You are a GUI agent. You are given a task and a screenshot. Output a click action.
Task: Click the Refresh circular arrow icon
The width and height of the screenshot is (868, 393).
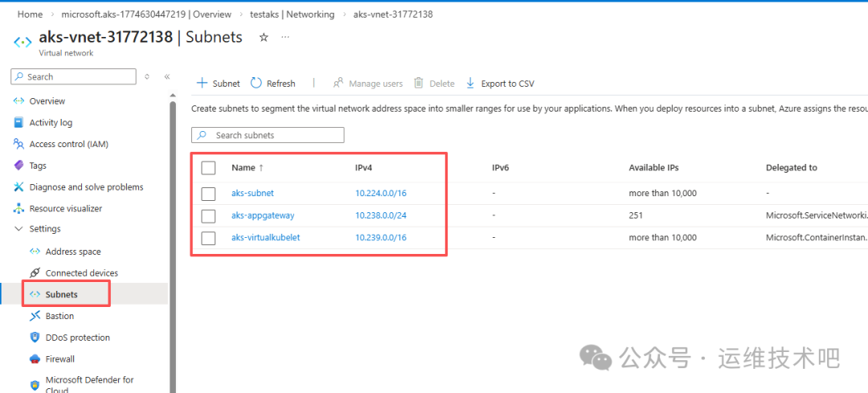click(x=256, y=83)
